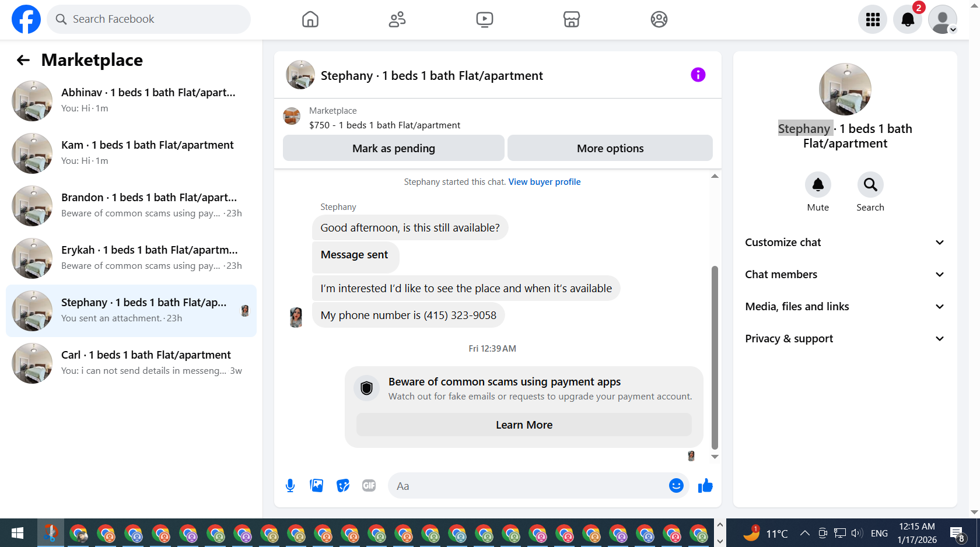Click More options button

(610, 148)
